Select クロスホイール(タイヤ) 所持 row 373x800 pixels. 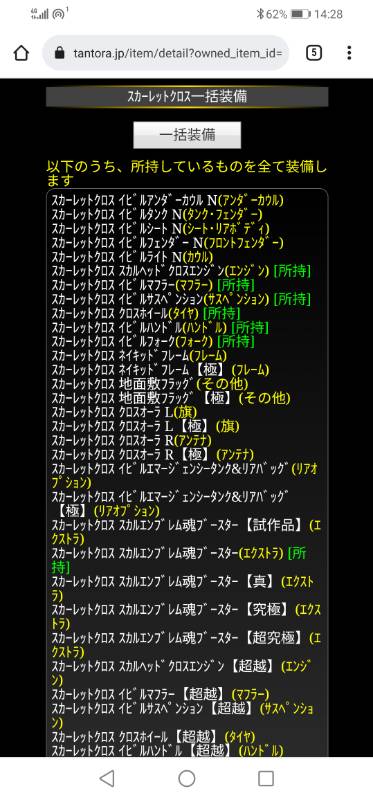coord(146,312)
